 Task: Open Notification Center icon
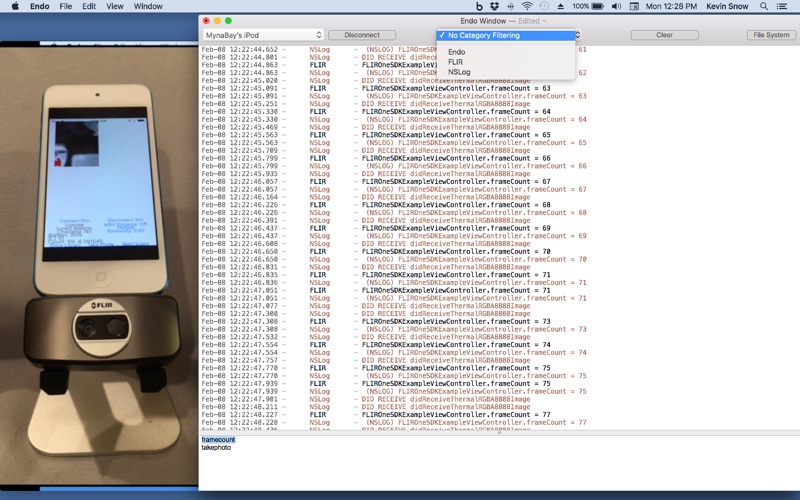pos(782,6)
